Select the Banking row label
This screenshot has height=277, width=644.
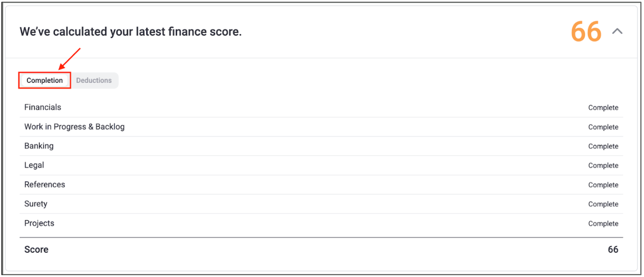(x=39, y=146)
